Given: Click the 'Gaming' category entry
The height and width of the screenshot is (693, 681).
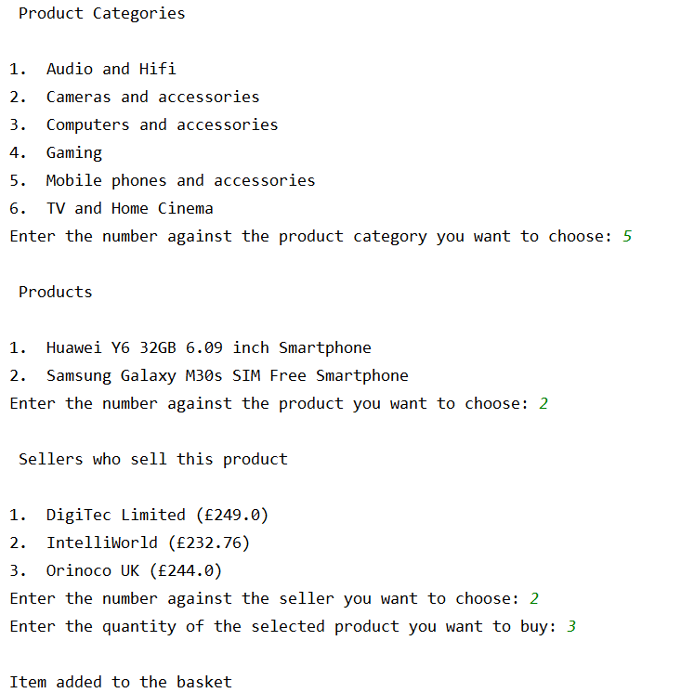Looking at the screenshot, I should click(74, 153).
